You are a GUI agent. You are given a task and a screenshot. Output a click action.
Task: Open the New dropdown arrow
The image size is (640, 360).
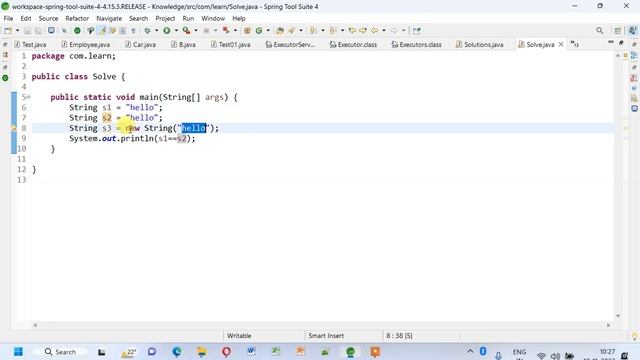point(17,31)
